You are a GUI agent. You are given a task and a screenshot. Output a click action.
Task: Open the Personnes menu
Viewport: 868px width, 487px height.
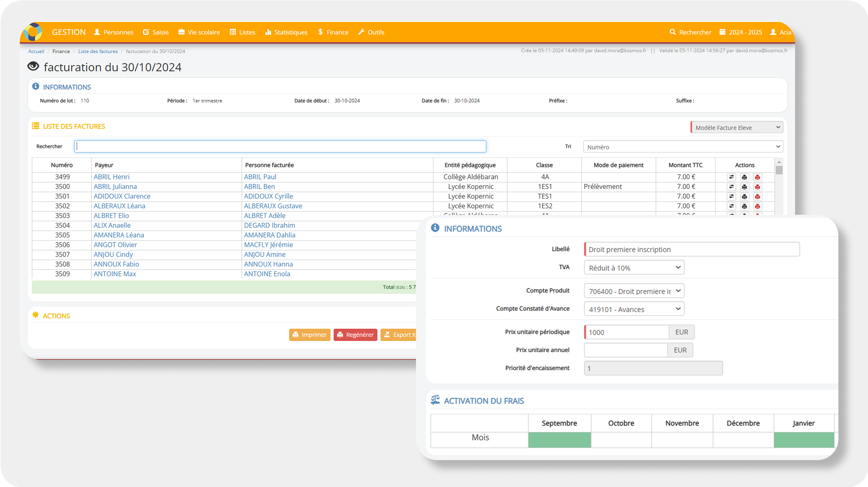[x=113, y=32]
